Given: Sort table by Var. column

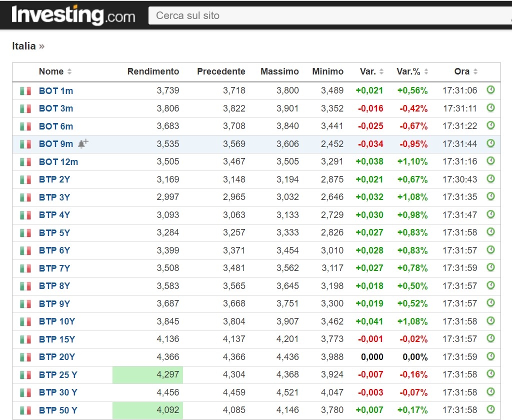Looking at the screenshot, I should click(371, 71).
